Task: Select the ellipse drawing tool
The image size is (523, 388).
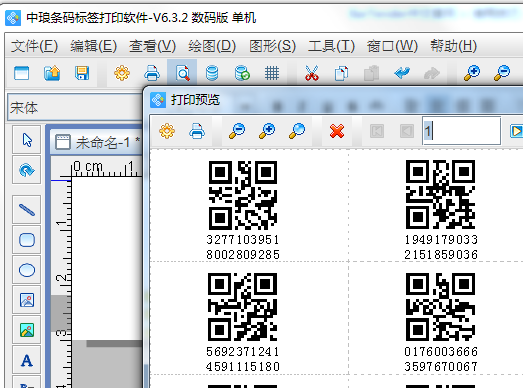Action: pyautogui.click(x=27, y=270)
